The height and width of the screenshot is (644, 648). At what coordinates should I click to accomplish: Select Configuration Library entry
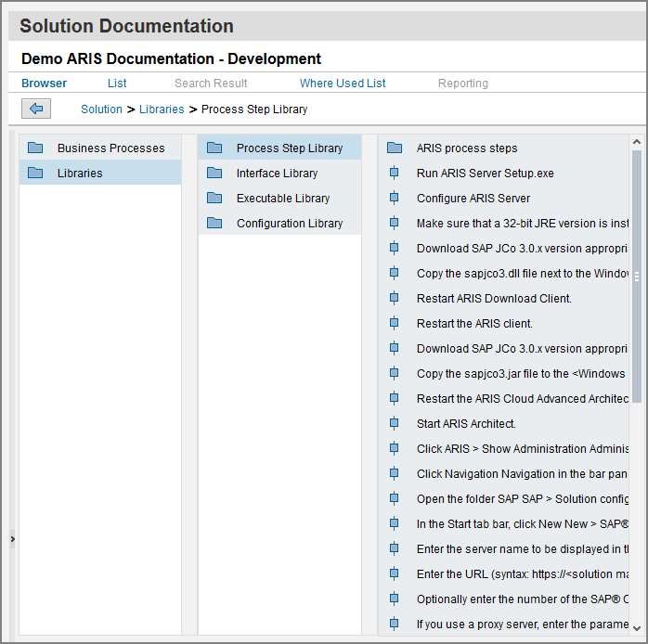point(279,223)
